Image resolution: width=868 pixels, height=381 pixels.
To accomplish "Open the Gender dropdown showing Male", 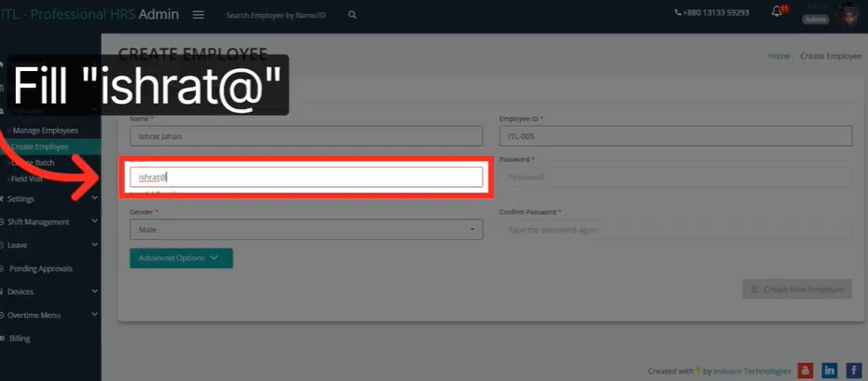I will click(x=306, y=230).
